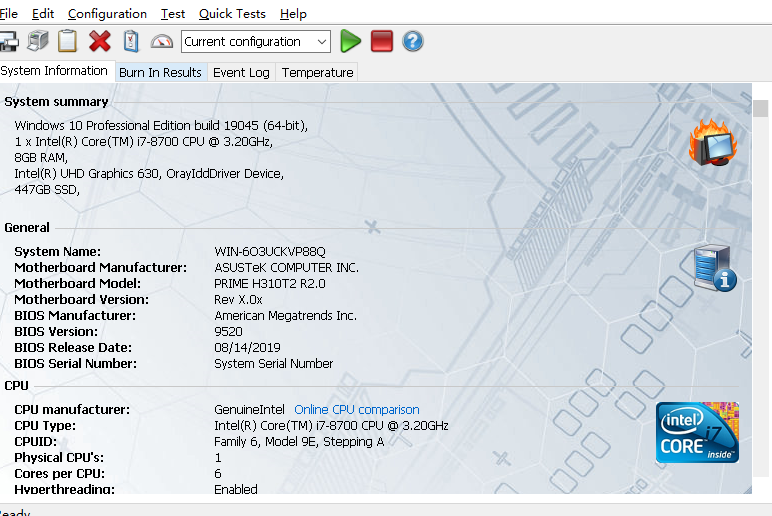Screen dimensions: 772x516
Task: Select the Rev X.0x motherboard version
Action: (238, 300)
